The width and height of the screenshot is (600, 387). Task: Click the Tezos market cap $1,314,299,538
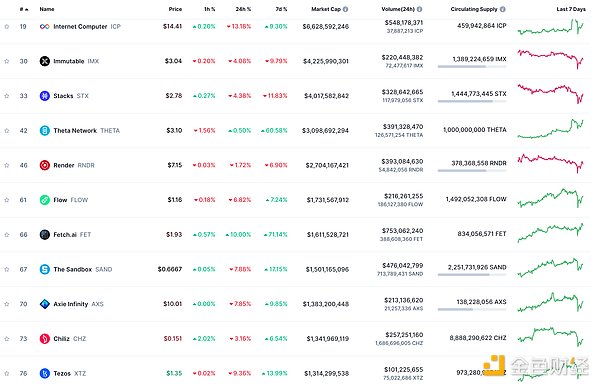[326, 373]
